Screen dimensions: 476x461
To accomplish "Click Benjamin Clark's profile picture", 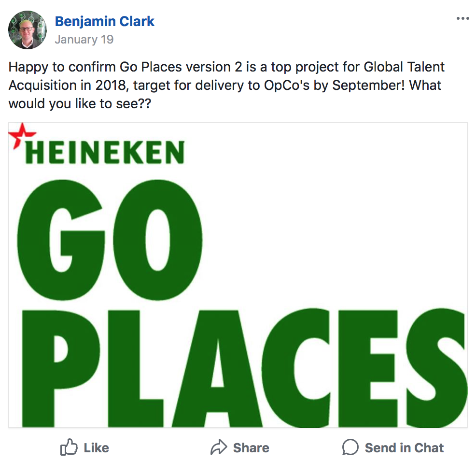I will [28, 30].
